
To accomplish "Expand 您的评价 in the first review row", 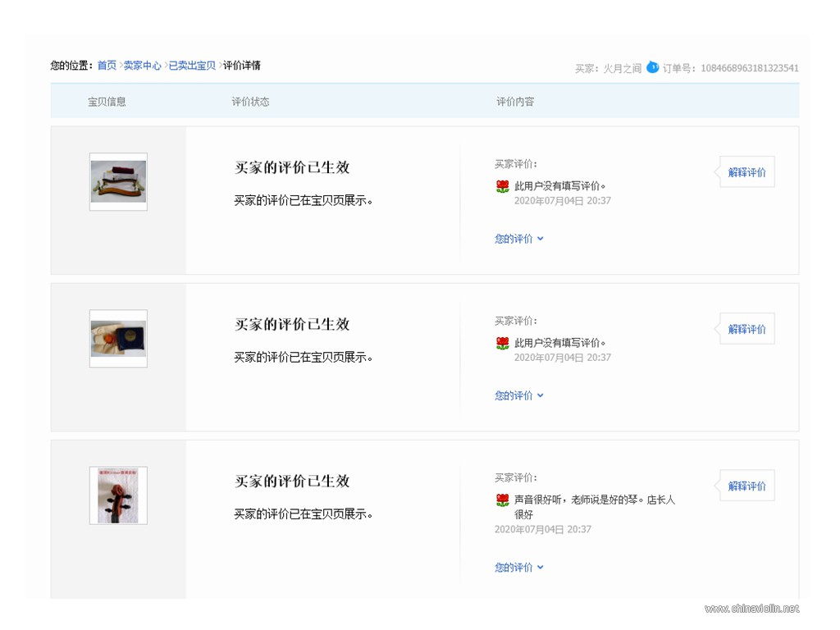I will pyautogui.click(x=518, y=239).
